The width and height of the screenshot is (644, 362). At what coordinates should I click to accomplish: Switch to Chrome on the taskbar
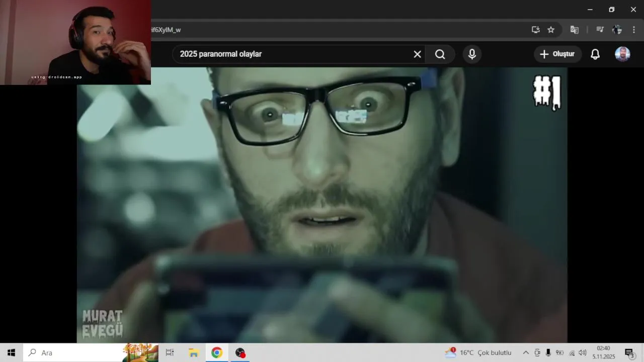click(217, 352)
